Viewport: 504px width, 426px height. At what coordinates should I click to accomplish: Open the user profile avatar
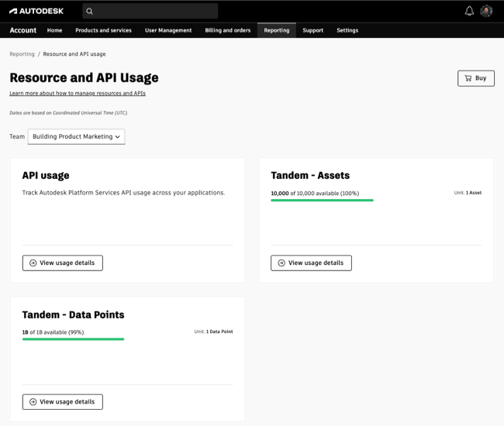click(486, 11)
